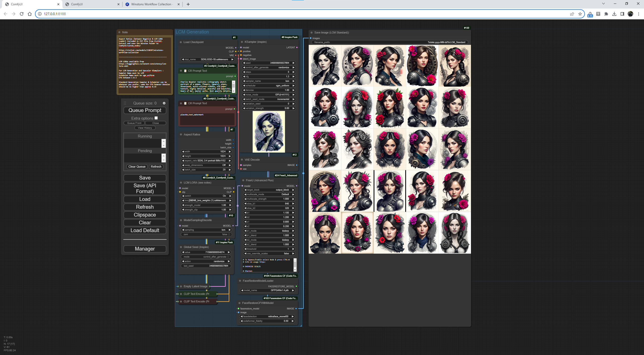
Task: Collapse the Note node dot
Action: (119, 32)
